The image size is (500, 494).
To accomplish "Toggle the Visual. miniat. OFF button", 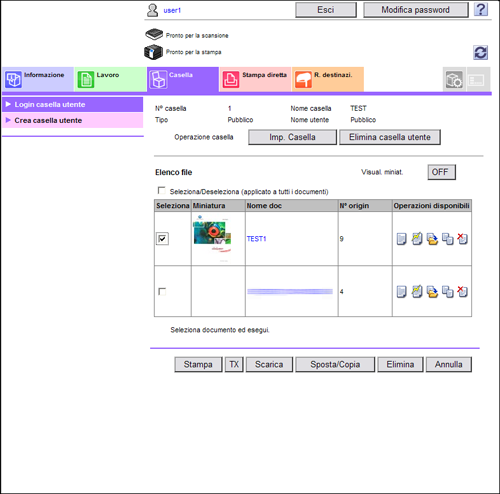I will pyautogui.click(x=441, y=172).
